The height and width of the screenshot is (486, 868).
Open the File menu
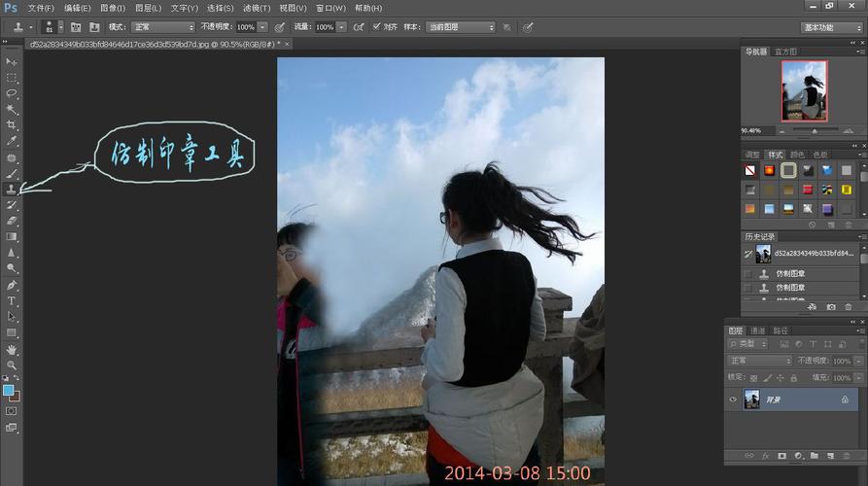click(x=41, y=9)
